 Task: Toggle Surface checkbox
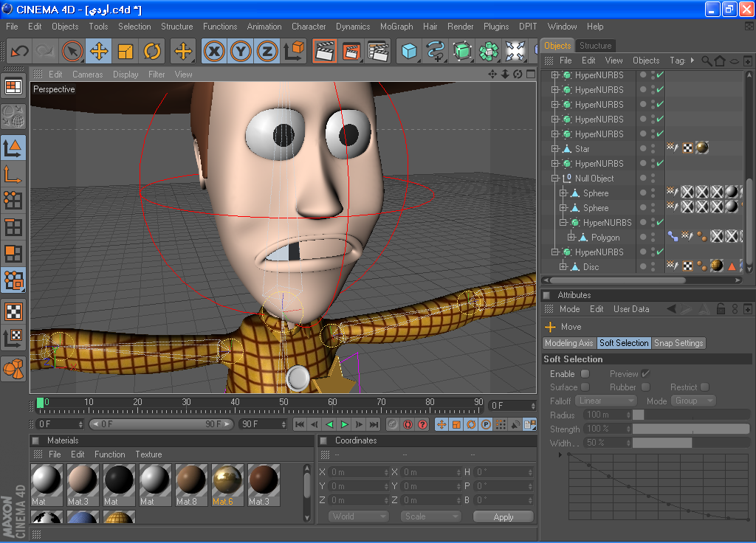coord(585,387)
